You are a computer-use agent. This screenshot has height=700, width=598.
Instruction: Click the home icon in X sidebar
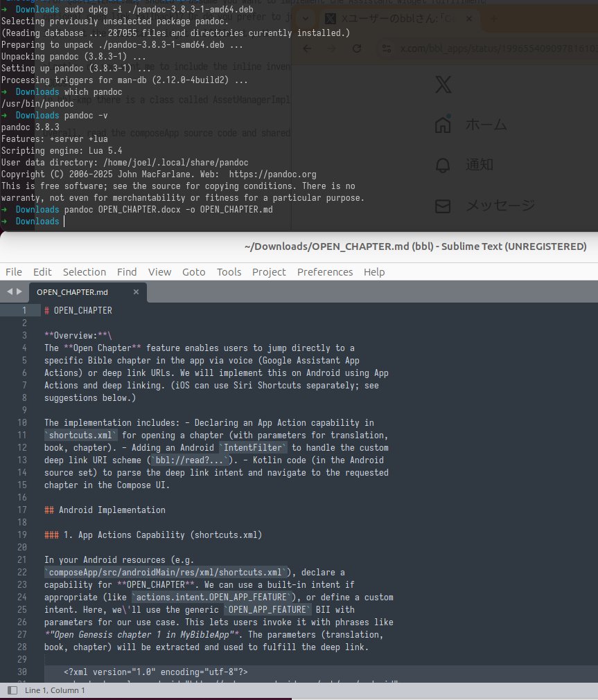(x=443, y=124)
